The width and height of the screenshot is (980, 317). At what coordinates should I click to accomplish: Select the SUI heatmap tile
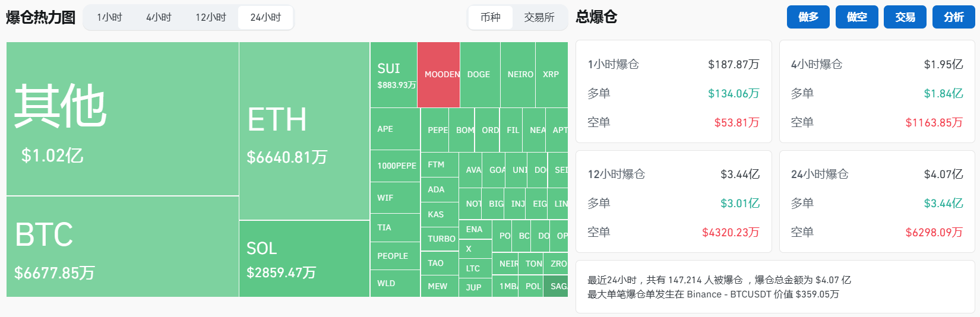point(393,75)
